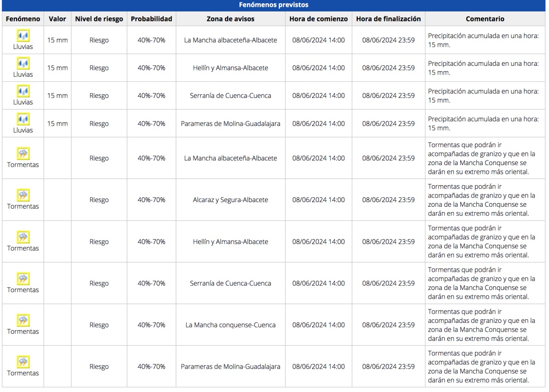Click end time '08/06/2024 23:59' in Alcaraz y Segura row
Screen dimensions: 549x392
(x=388, y=200)
